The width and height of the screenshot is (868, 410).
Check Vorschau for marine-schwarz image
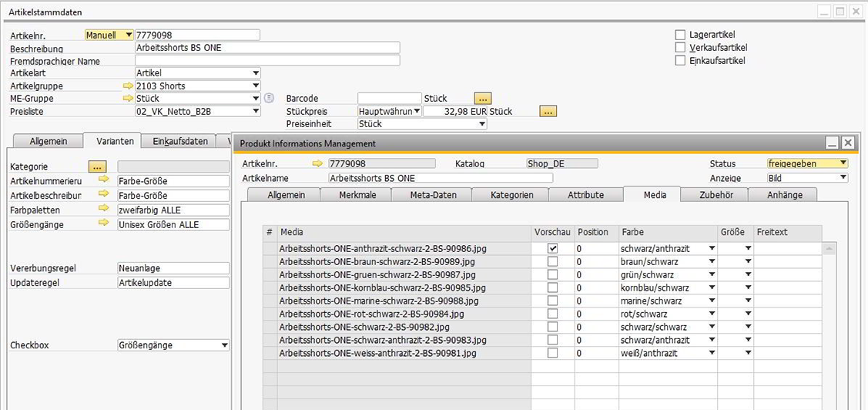(552, 301)
